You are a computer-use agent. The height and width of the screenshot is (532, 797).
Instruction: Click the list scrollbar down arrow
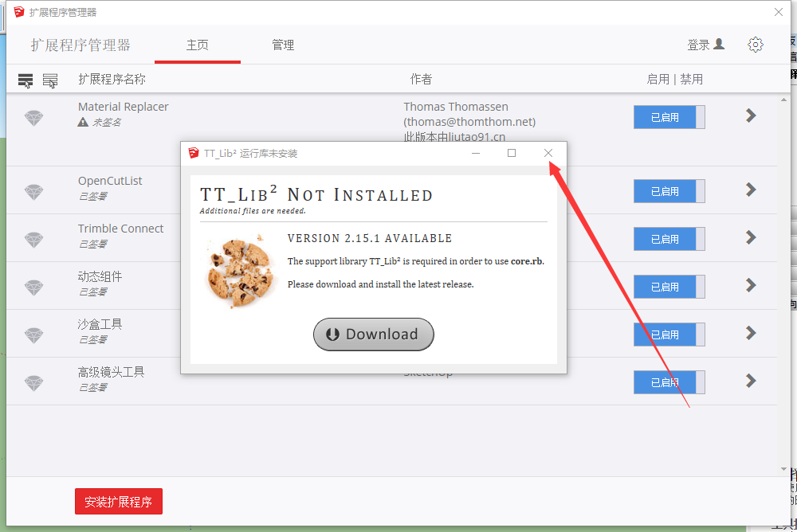coord(783,469)
